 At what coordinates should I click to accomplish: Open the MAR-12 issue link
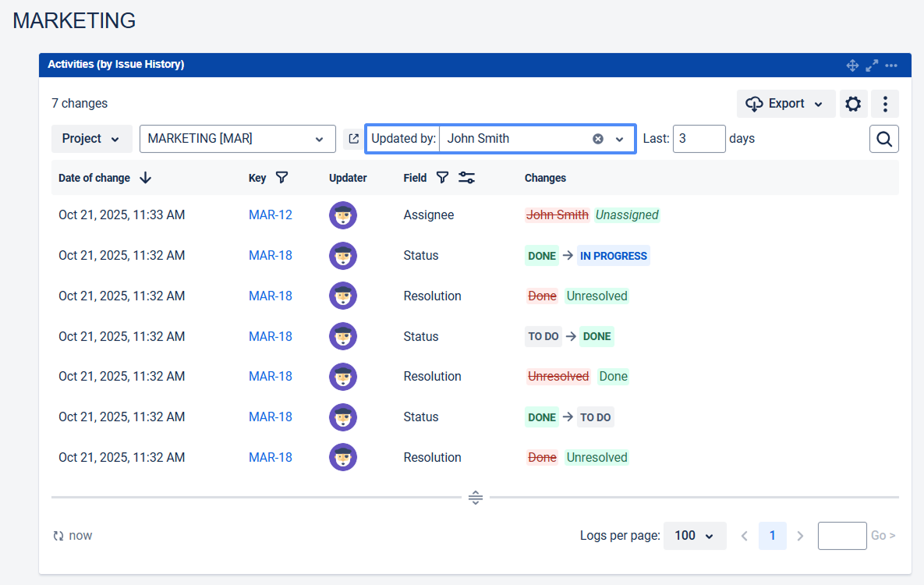tap(270, 214)
